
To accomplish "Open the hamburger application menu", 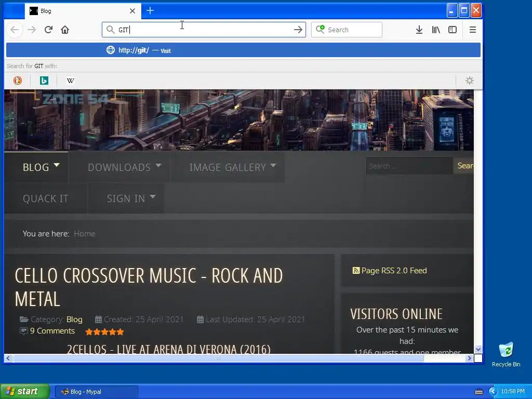I will tap(472, 30).
